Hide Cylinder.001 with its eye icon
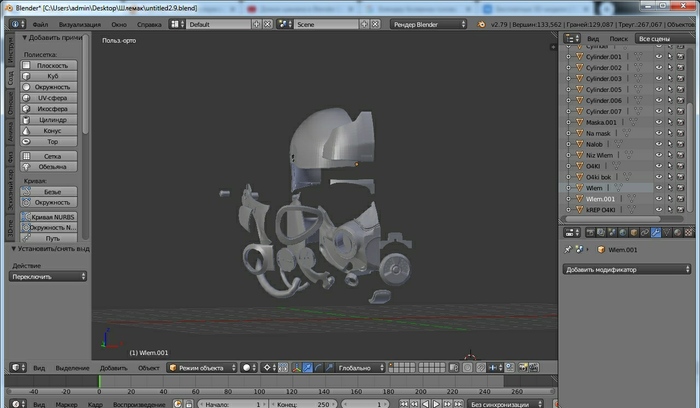The image size is (700, 408). click(x=658, y=57)
